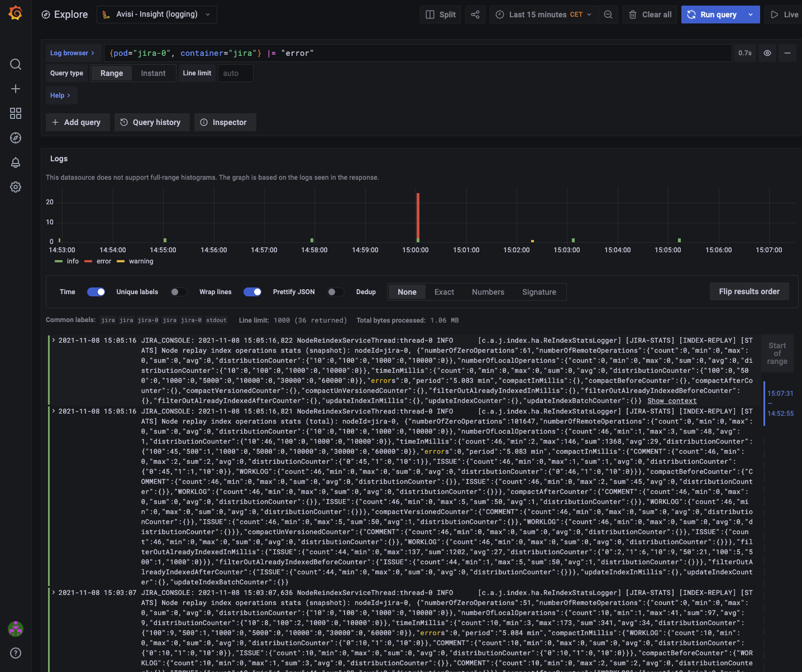Enable Prettify JSON switch
Image resolution: width=802 pixels, height=672 pixels.
pyautogui.click(x=336, y=292)
